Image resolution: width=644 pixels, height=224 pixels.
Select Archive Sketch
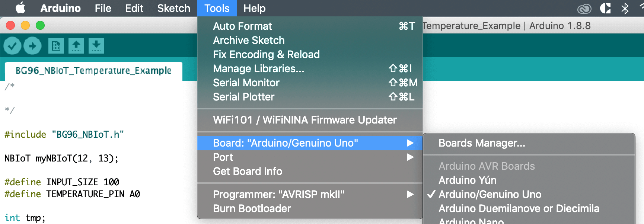[310, 40]
